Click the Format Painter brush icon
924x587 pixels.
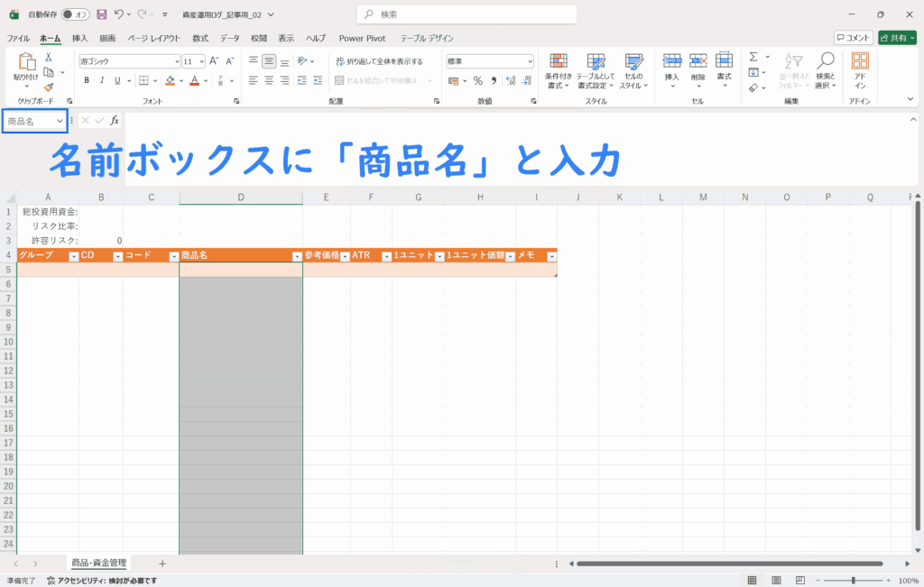click(49, 87)
